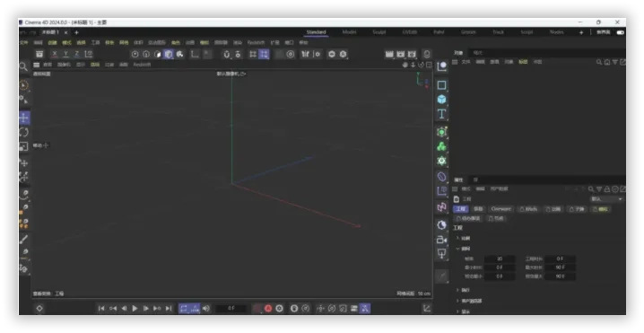The image size is (644, 333).
Task: Render the active view clapperboard icon
Action: [x=389, y=54]
